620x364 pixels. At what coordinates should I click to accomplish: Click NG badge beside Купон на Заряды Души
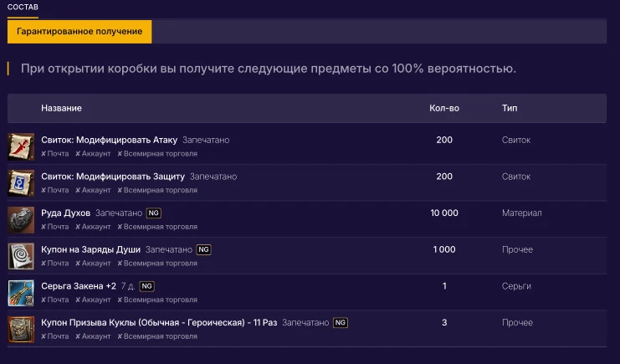coord(203,249)
